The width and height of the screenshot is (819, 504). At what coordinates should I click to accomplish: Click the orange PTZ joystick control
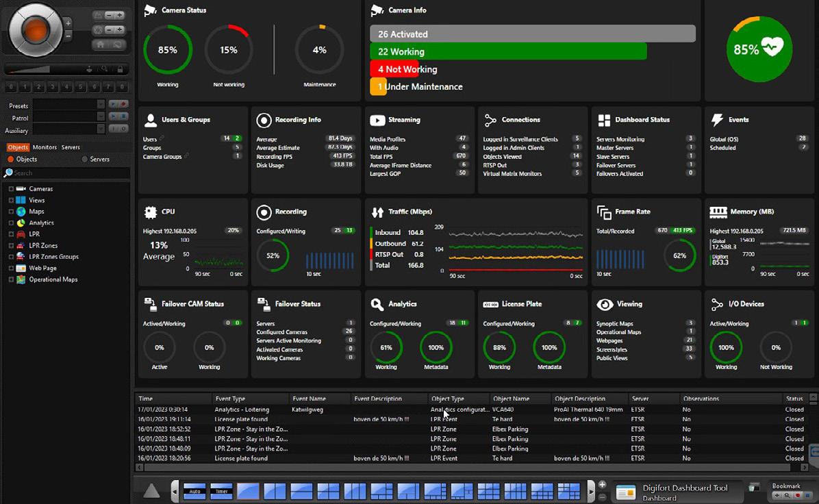(x=35, y=30)
